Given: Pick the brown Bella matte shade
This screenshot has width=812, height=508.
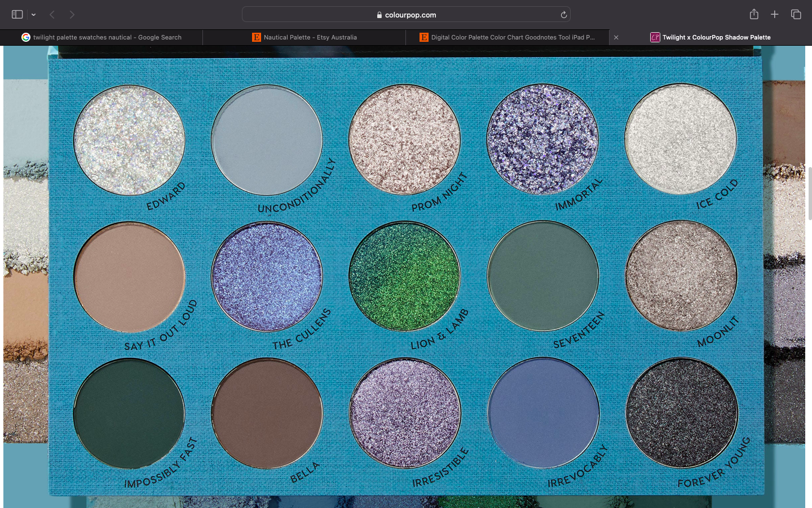Looking at the screenshot, I should click(x=267, y=413).
